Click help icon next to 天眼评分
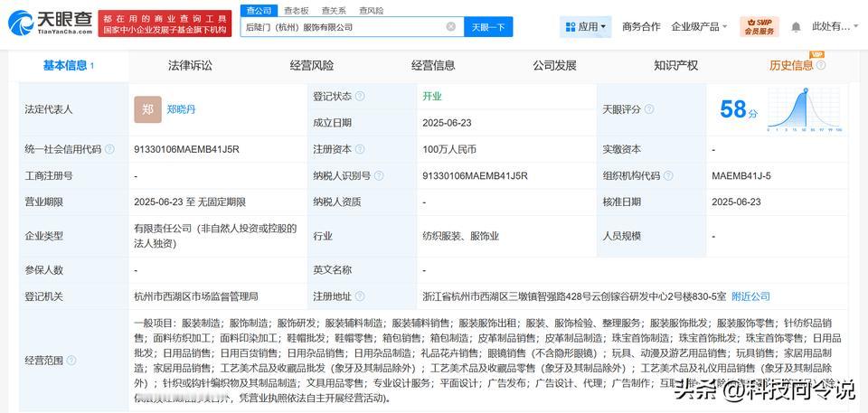Viewport: 868px width, 413px height. pyautogui.click(x=649, y=109)
